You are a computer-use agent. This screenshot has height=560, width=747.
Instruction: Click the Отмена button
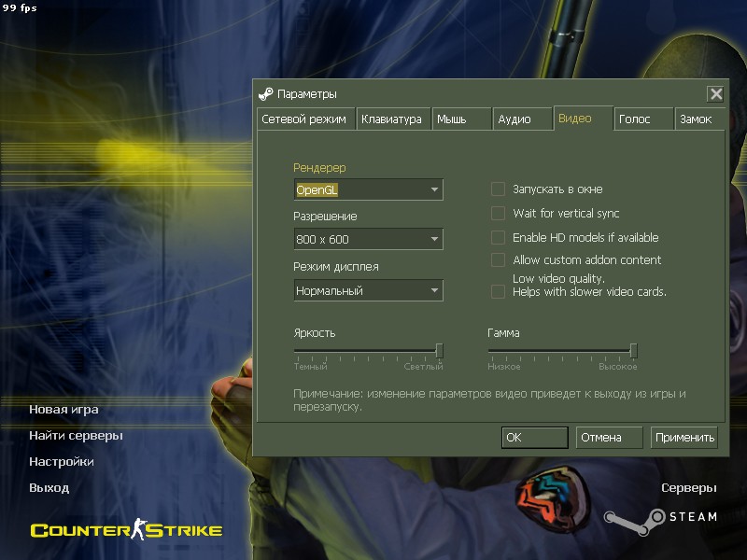click(x=610, y=437)
